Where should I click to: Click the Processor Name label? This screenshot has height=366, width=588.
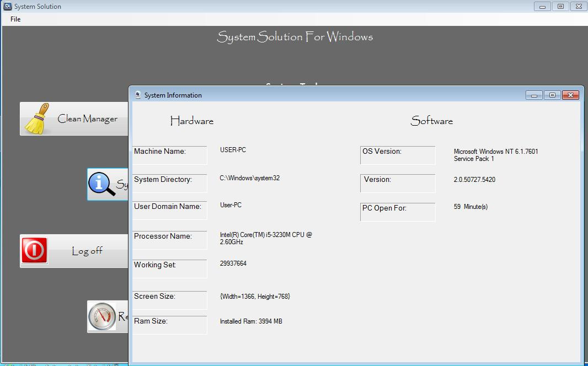pos(169,240)
